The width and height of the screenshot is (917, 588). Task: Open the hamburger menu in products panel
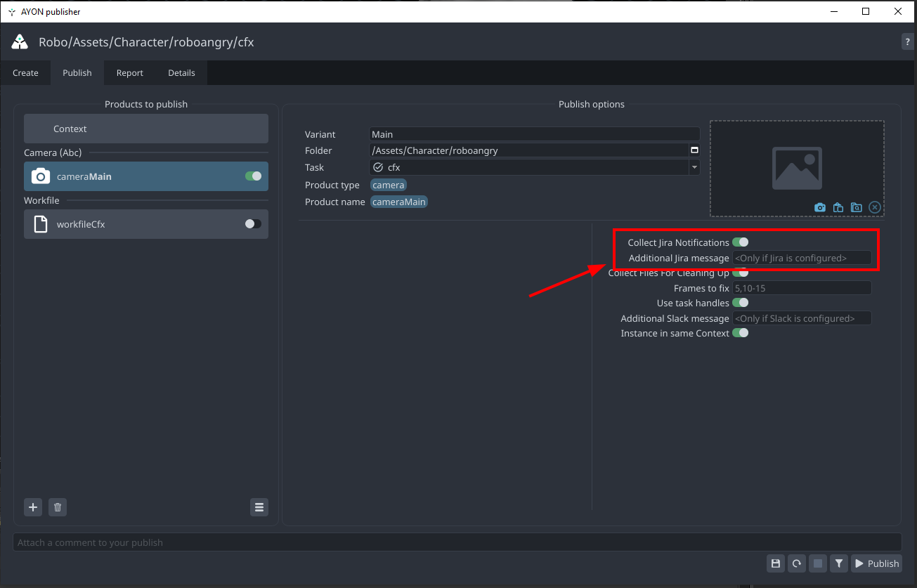259,507
